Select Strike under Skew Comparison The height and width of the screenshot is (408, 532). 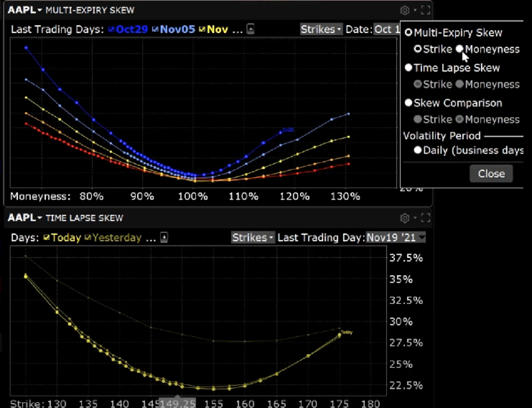click(x=418, y=119)
